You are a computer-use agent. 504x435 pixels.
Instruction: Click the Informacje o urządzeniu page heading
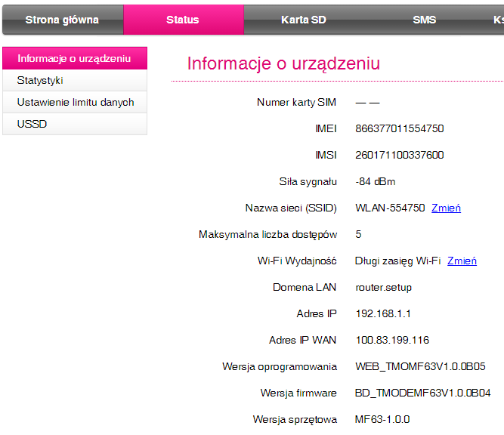click(x=283, y=63)
